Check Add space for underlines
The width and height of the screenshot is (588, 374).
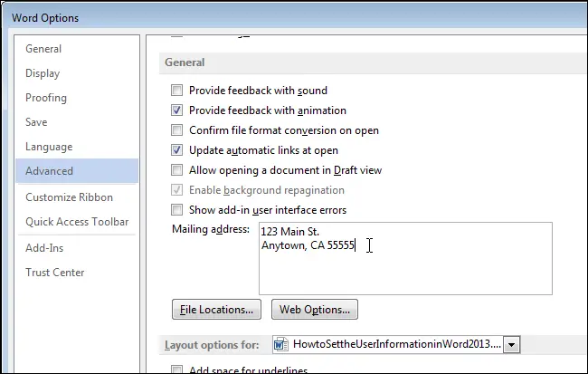(176, 369)
